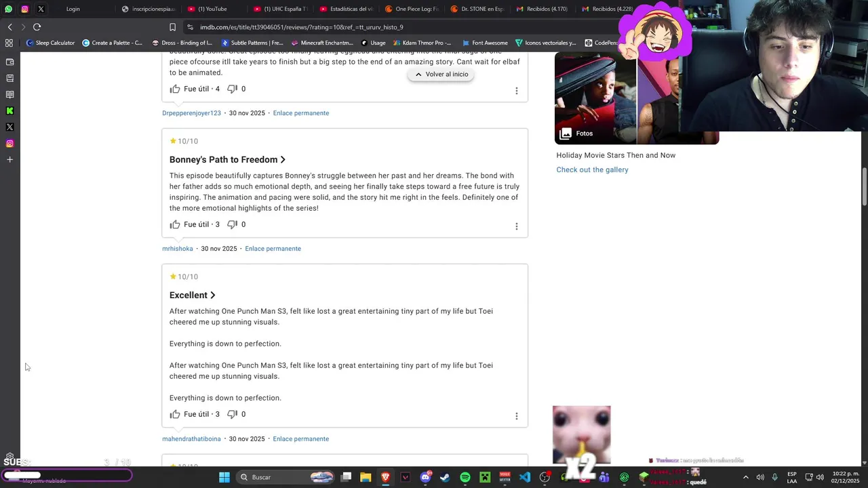Open the Create a Palette bookmark
This screenshot has width=868, height=488.
click(112, 43)
